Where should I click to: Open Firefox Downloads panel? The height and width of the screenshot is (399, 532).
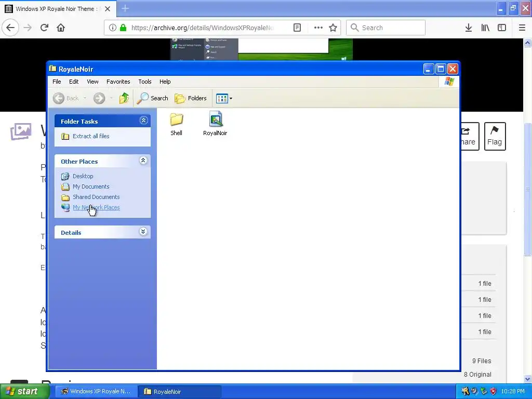pos(469,28)
